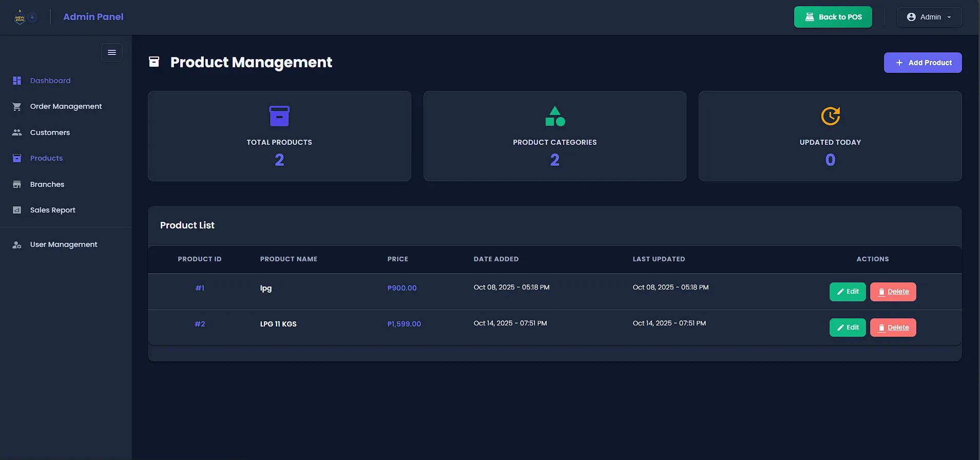Click the Admin Panel title

93,17
